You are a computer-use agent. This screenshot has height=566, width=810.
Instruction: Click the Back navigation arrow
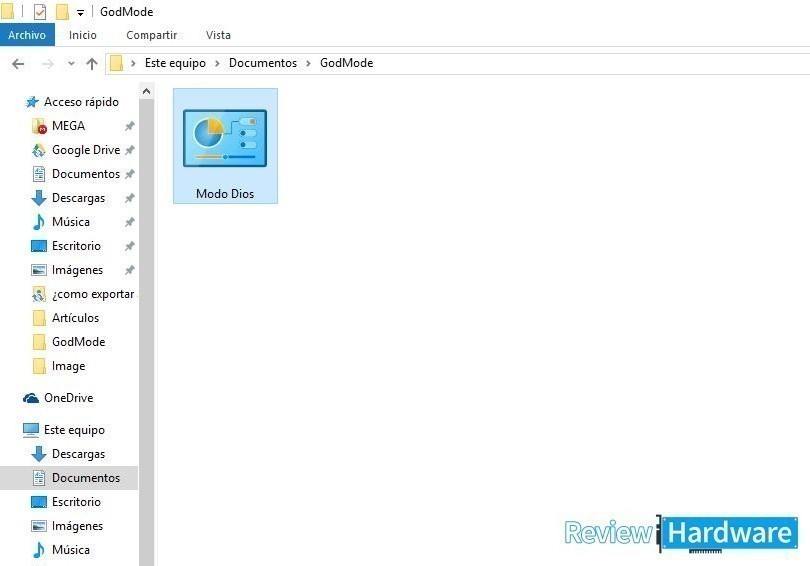[18, 64]
